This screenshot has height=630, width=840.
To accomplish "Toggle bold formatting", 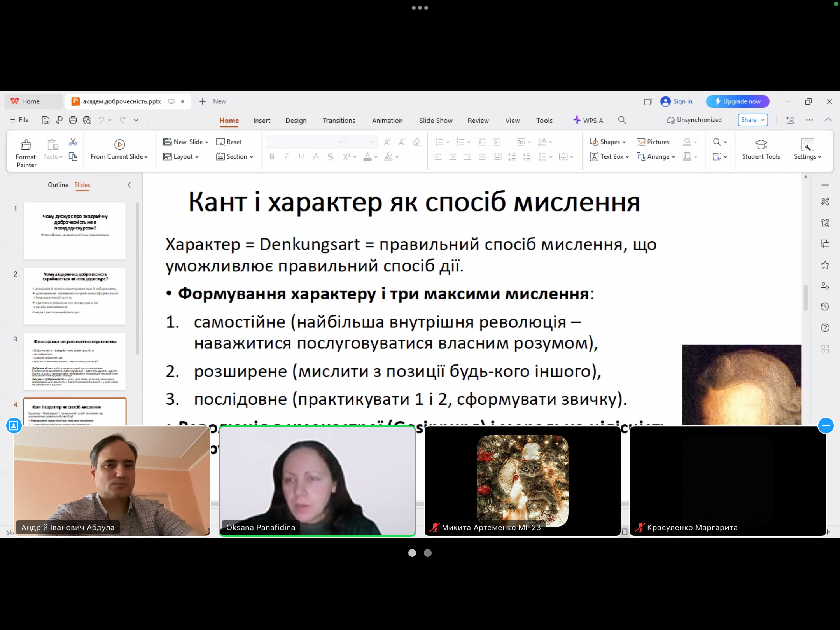I will (271, 157).
